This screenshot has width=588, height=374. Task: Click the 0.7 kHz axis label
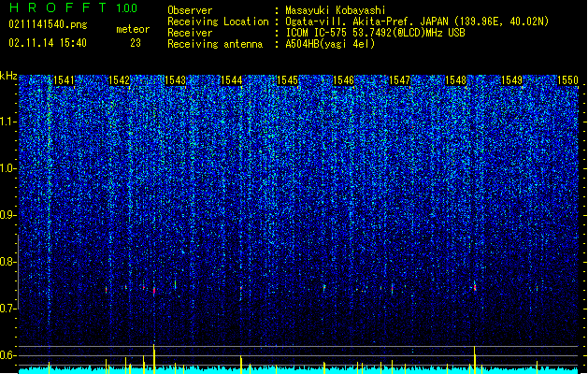pyautogui.click(x=7, y=309)
